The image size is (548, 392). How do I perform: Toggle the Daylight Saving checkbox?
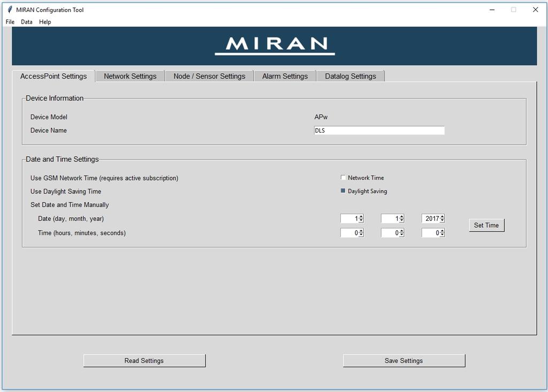point(343,191)
